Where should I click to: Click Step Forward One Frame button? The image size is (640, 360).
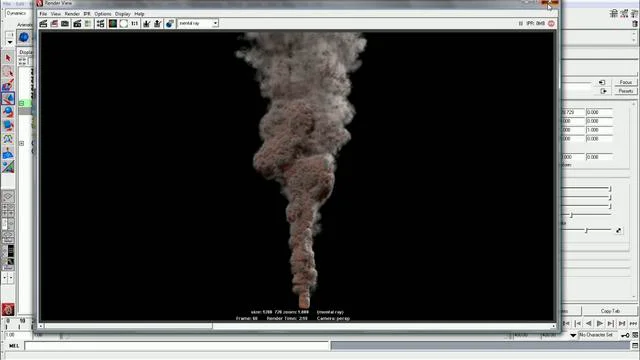point(611,323)
